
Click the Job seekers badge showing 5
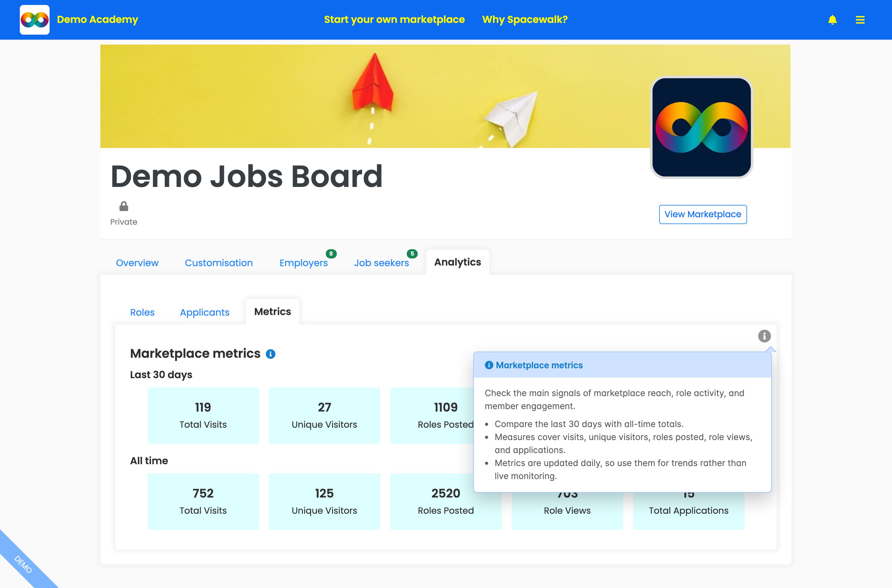coord(412,254)
